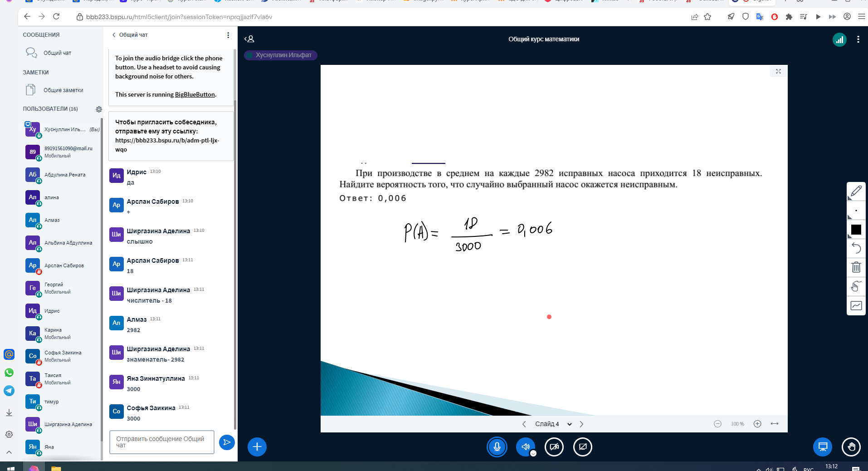Show hidden system tray icons
This screenshot has height=471, width=868.
point(759,469)
